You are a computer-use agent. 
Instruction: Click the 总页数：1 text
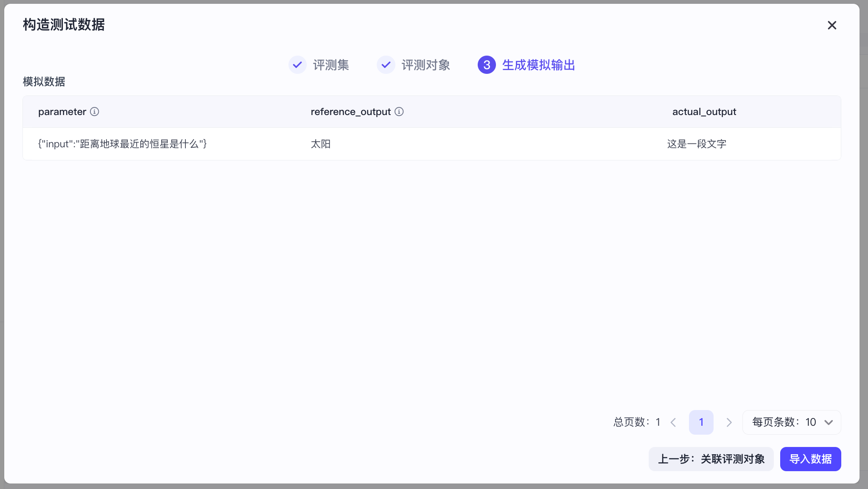[x=637, y=422]
